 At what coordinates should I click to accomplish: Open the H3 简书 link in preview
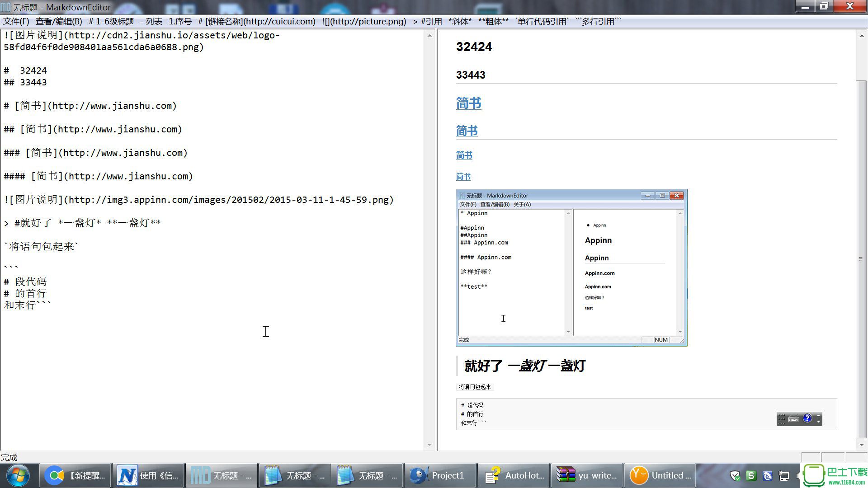[x=464, y=155]
